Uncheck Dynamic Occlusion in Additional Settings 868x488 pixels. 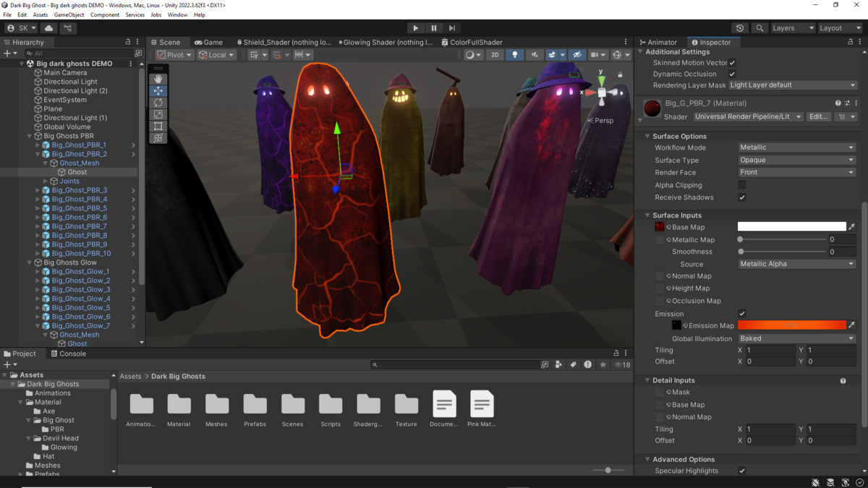[x=733, y=73]
